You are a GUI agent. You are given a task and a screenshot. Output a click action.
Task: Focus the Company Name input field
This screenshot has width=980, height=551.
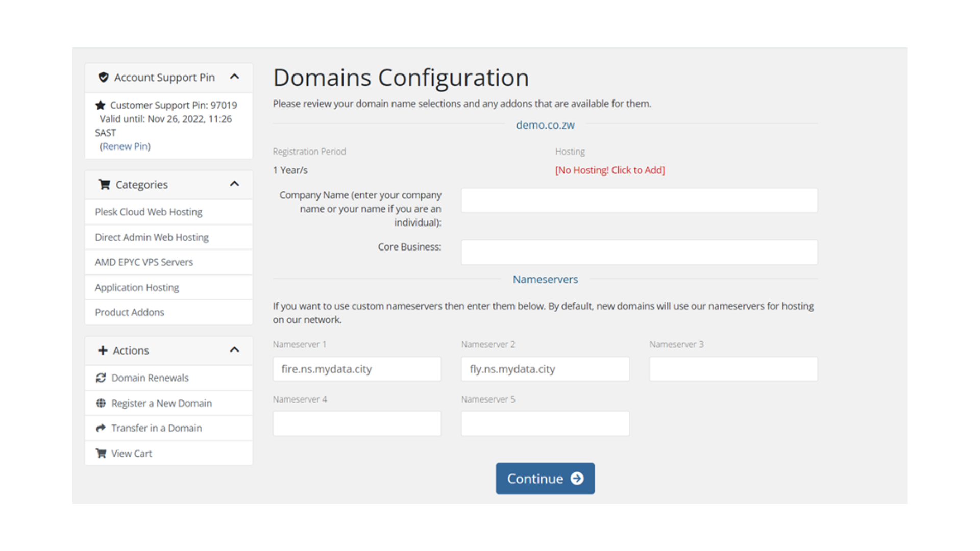pyautogui.click(x=640, y=201)
